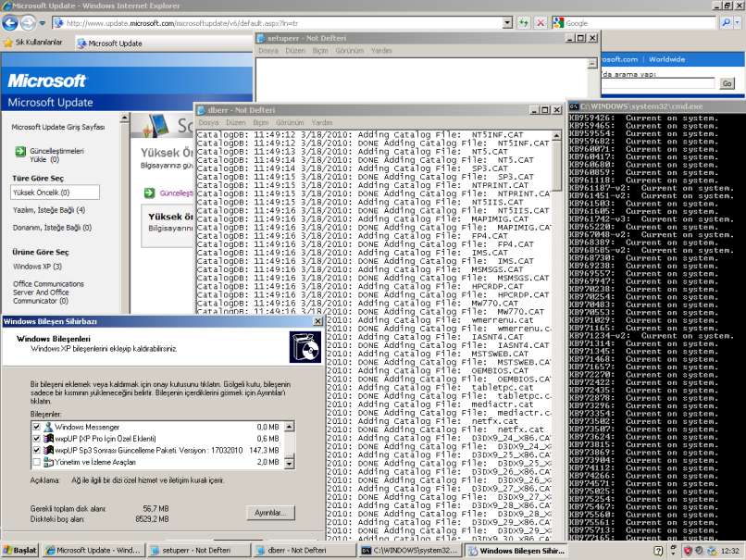Toggle the Windows Messenger checkbox

point(37,427)
